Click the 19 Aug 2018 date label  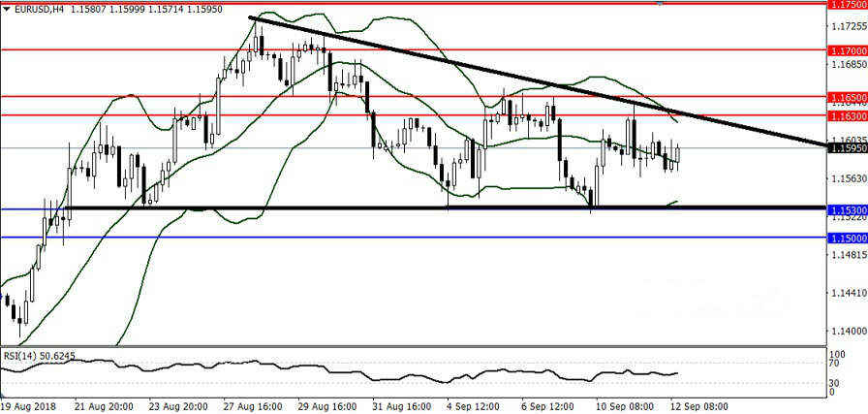tap(31, 405)
